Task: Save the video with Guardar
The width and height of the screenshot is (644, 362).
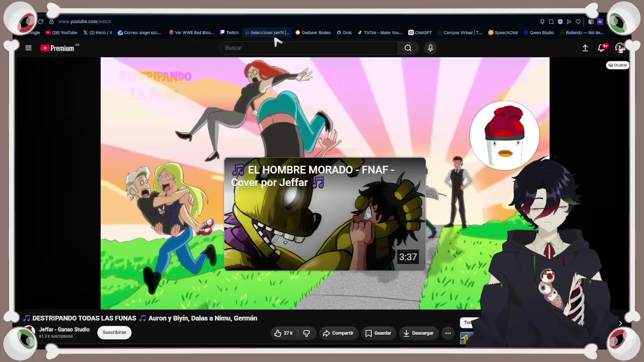Action: 378,333
